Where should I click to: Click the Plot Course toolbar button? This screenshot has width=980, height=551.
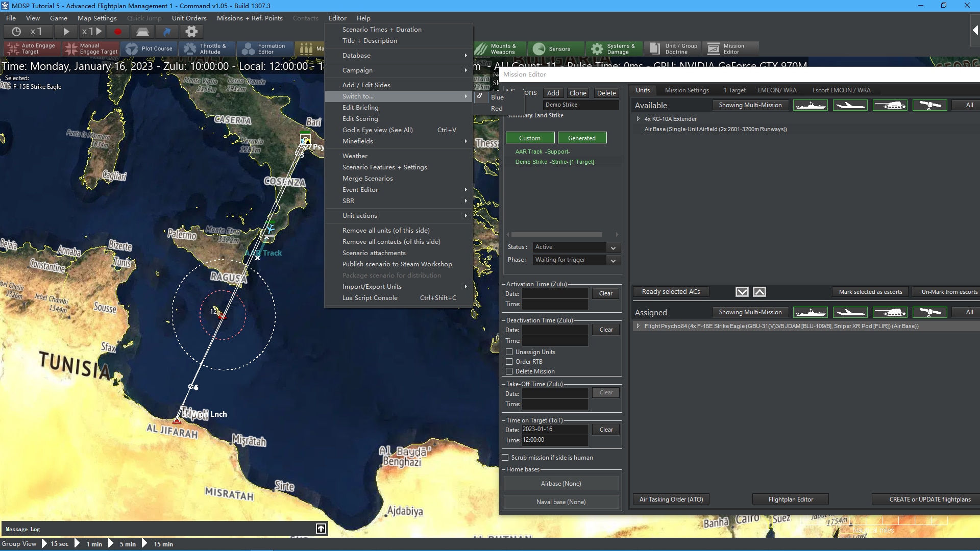point(150,48)
